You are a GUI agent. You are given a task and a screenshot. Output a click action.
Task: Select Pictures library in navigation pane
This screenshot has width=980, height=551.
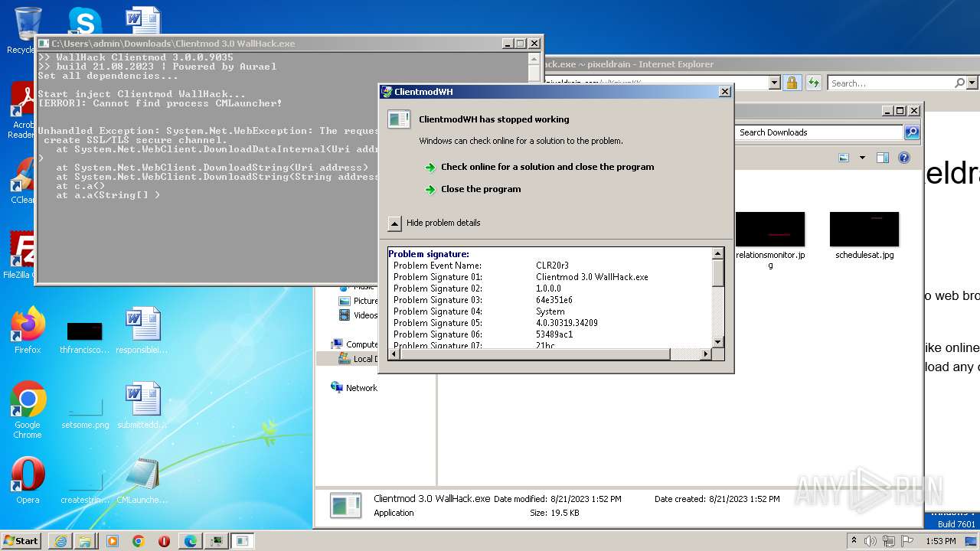point(358,301)
